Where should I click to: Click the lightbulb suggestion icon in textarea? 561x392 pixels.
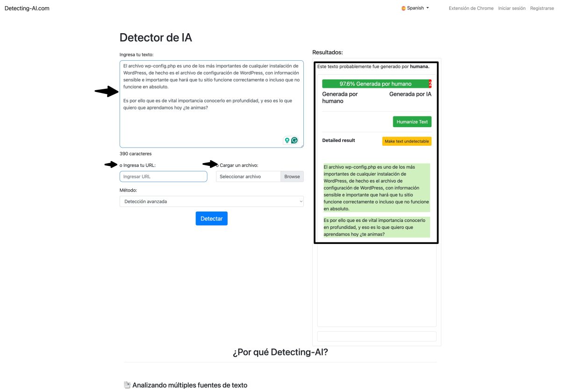(287, 140)
